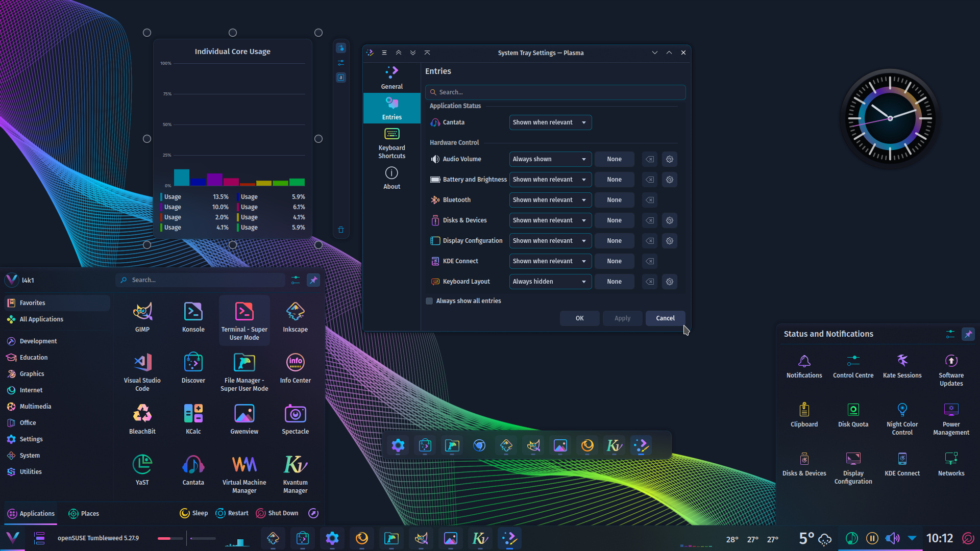
Task: Select Multimedia category in launcher
Action: [57, 407]
